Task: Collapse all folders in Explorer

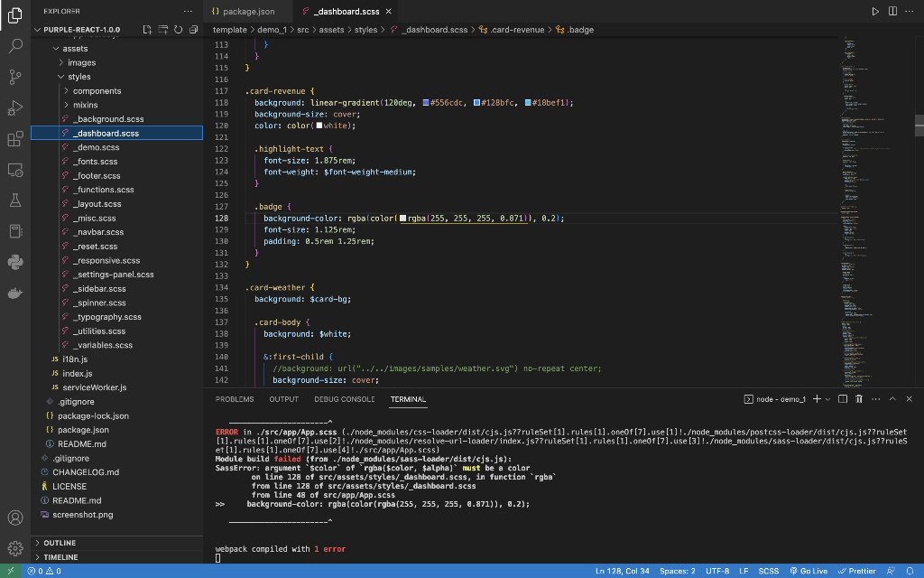Action: 193,30
